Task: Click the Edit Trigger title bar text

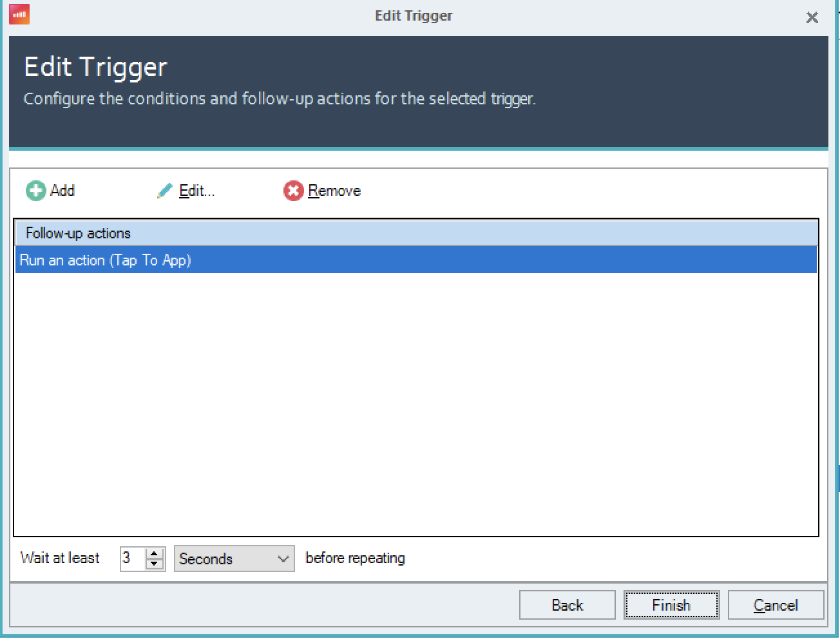Action: tap(414, 15)
